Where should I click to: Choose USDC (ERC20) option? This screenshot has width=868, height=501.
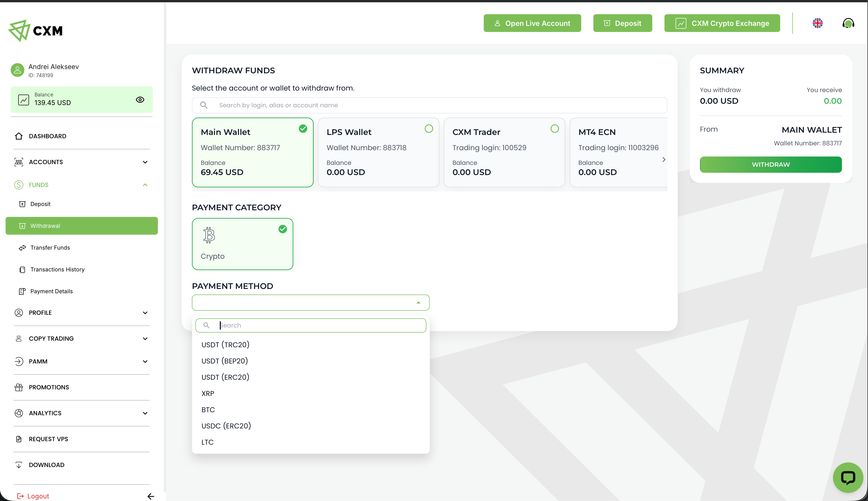(310, 426)
